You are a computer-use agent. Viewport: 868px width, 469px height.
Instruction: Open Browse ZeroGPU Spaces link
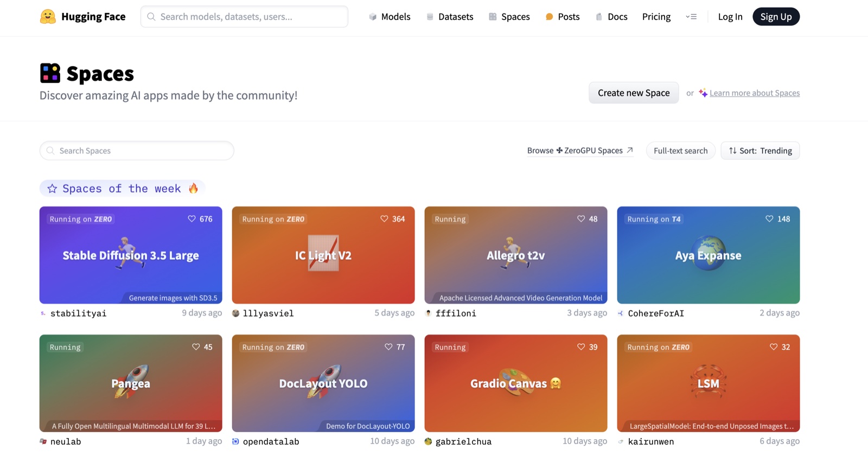tap(579, 151)
